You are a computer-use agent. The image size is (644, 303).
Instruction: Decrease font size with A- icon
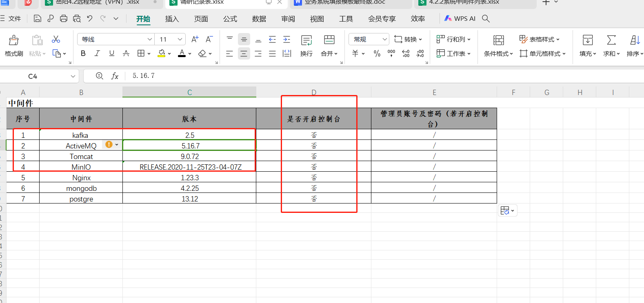tap(209, 39)
